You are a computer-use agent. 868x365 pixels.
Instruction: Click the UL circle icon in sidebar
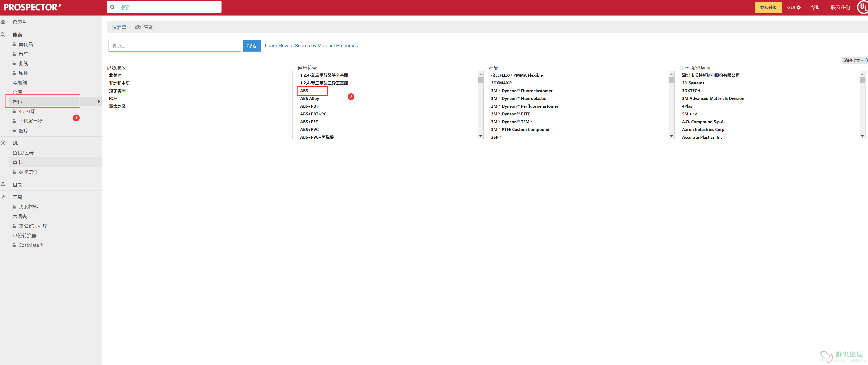(3, 143)
